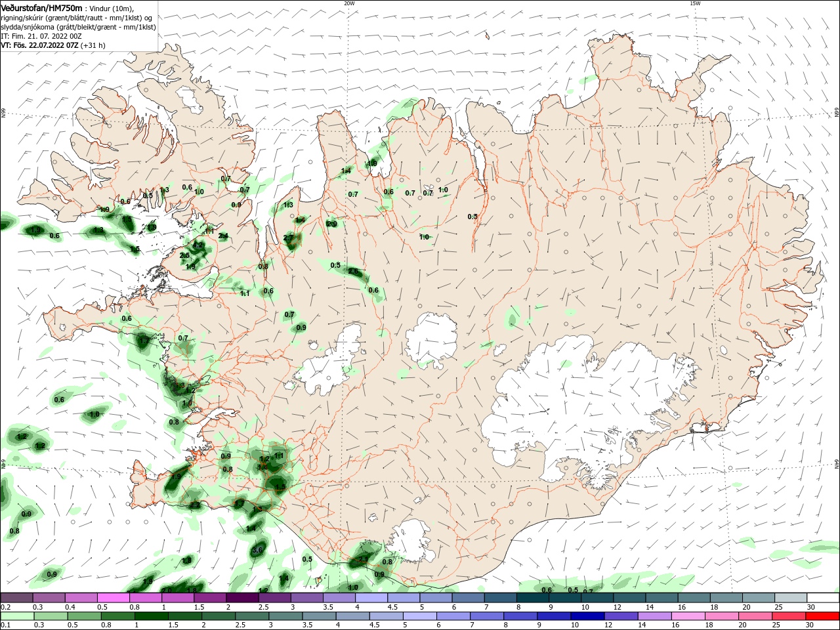Select palest green swatch labeled 0.1
The width and height of the screenshot is (840, 630).
[x=17, y=616]
